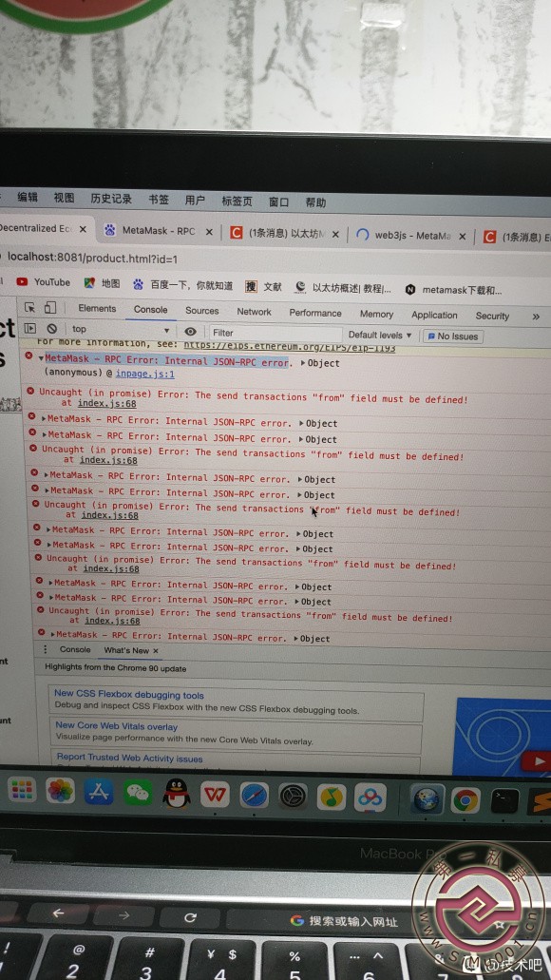Viewport: 551px width, 980px height.
Task: Open the first index.js:68 source link
Action: pos(106,404)
